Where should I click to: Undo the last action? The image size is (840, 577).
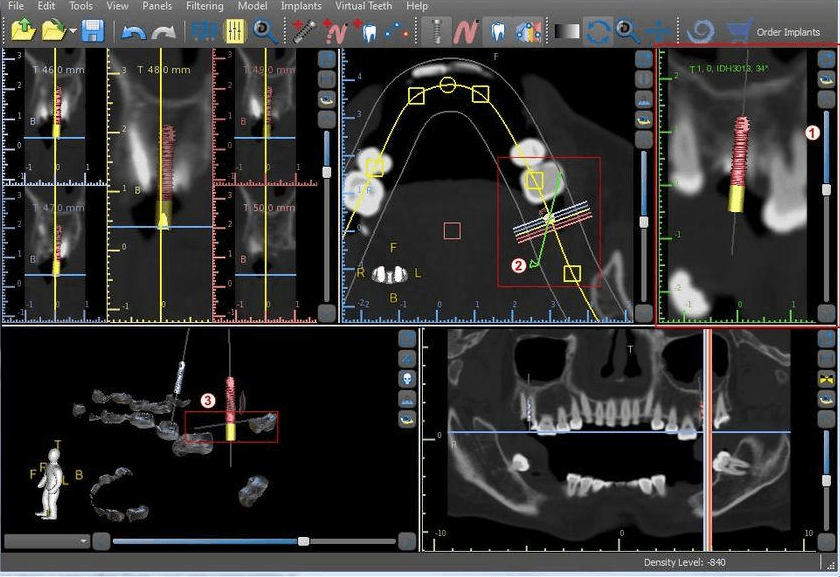click(133, 33)
